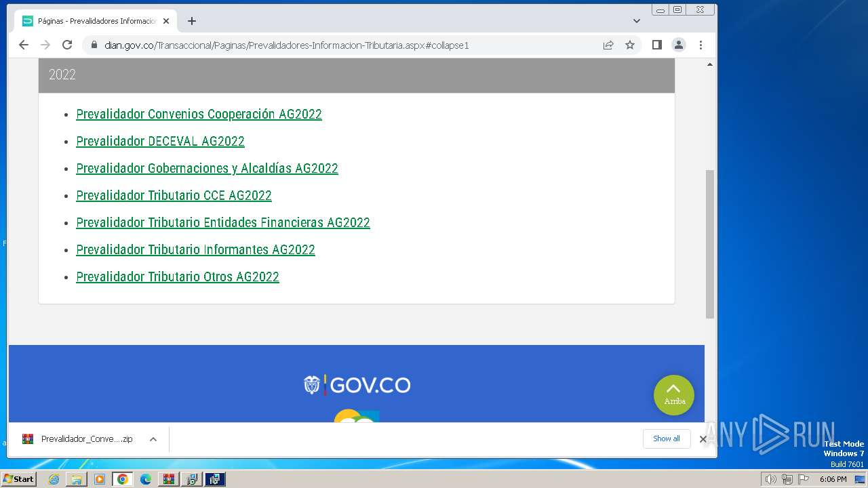Viewport: 868px width, 488px height.
Task: Open WinRAR taskbar icon
Action: [168, 479]
